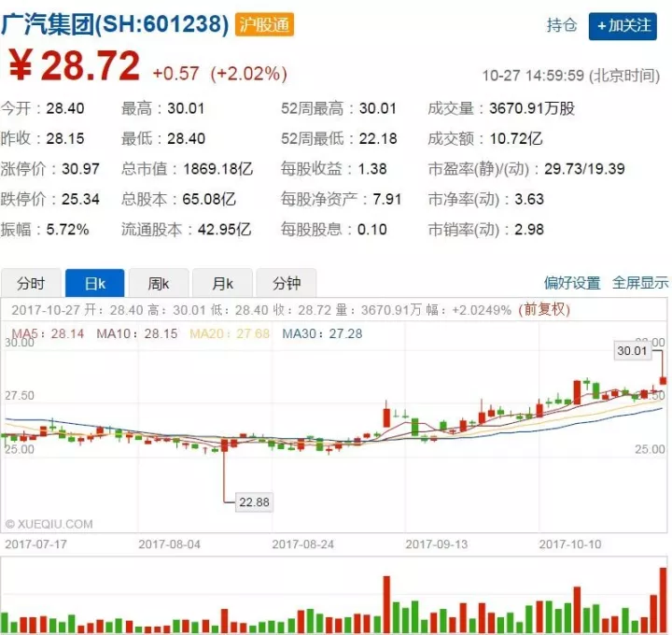
Task: Click the 2017-08-24 date axis label
Action: coord(303,544)
